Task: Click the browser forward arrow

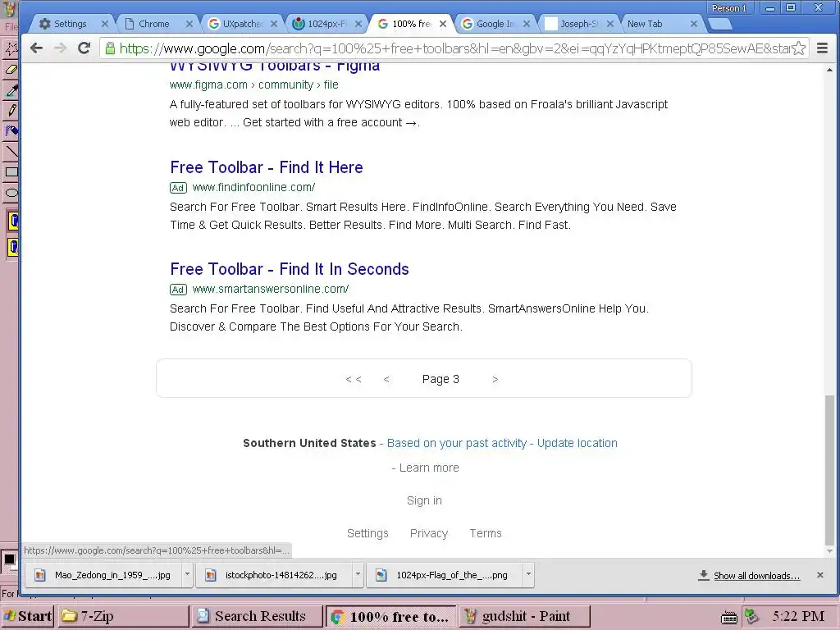Action: pos(60,48)
